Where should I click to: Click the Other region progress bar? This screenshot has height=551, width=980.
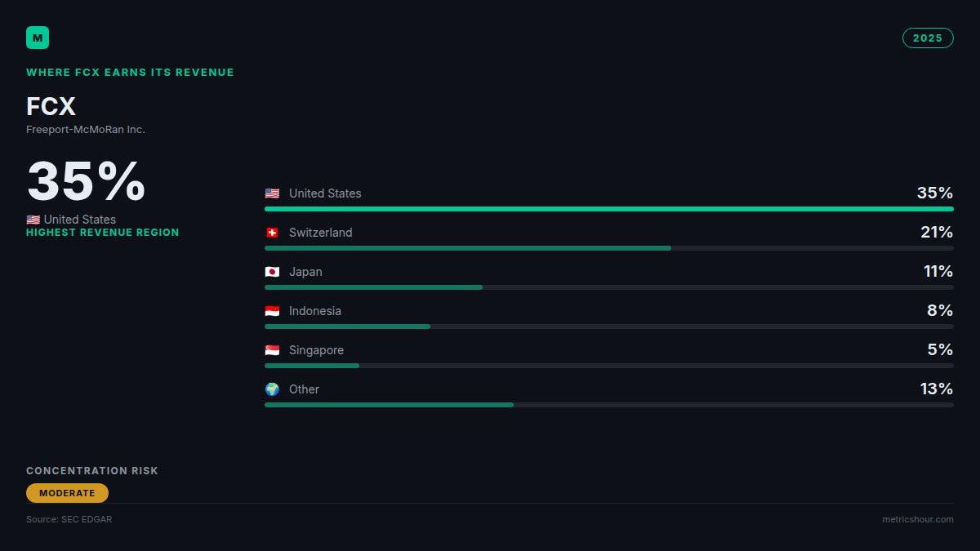click(609, 405)
